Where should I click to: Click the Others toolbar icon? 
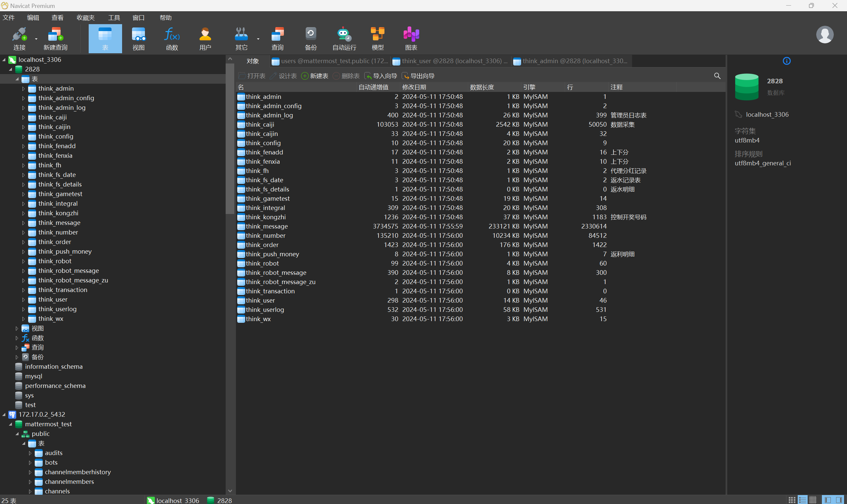click(241, 38)
